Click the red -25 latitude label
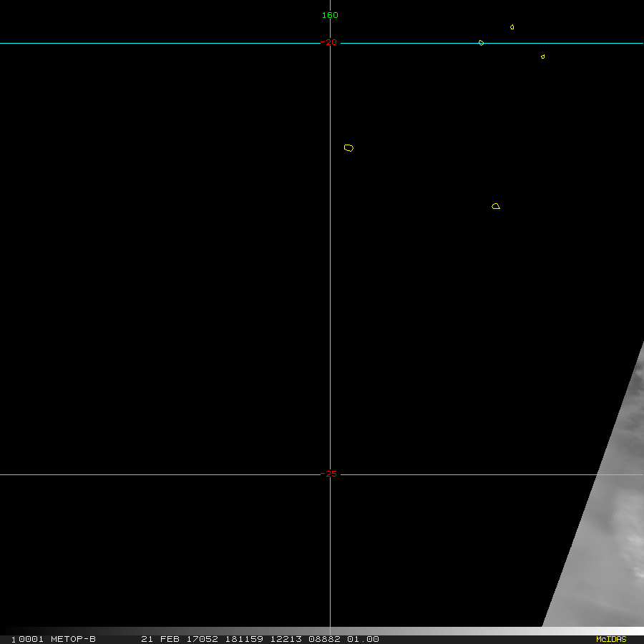Viewport: 644px width, 644px height. click(329, 474)
